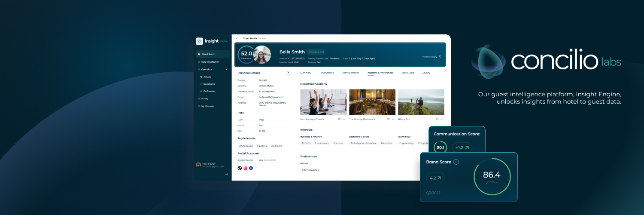Switch to the Activity Stream tab
The image size is (644, 215).
pyautogui.click(x=350, y=73)
